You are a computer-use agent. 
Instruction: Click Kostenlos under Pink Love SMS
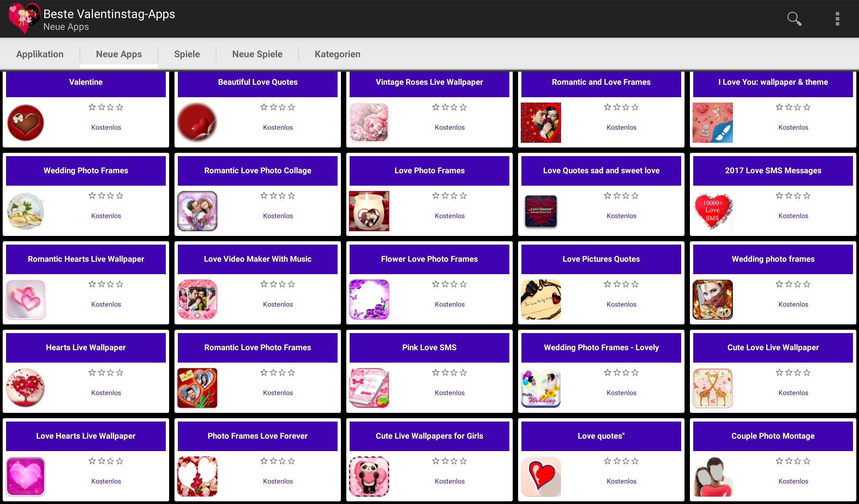pos(450,393)
